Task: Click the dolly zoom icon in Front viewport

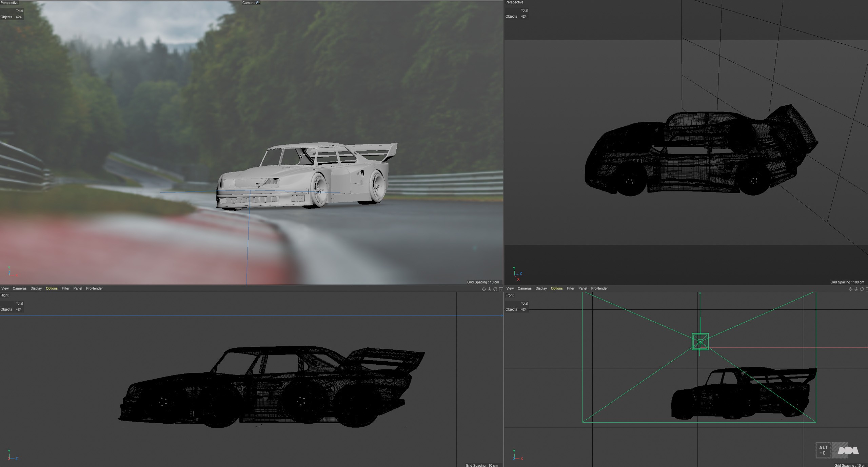Action: tap(856, 289)
